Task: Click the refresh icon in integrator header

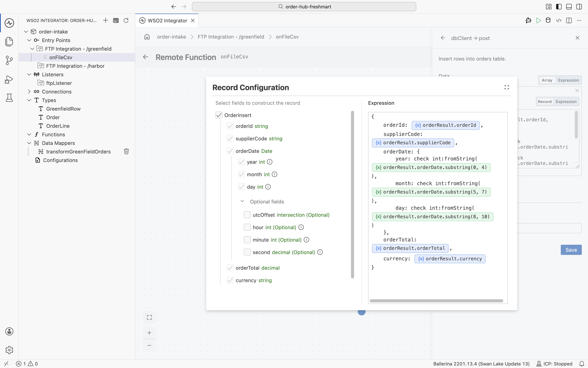Action: (x=126, y=20)
